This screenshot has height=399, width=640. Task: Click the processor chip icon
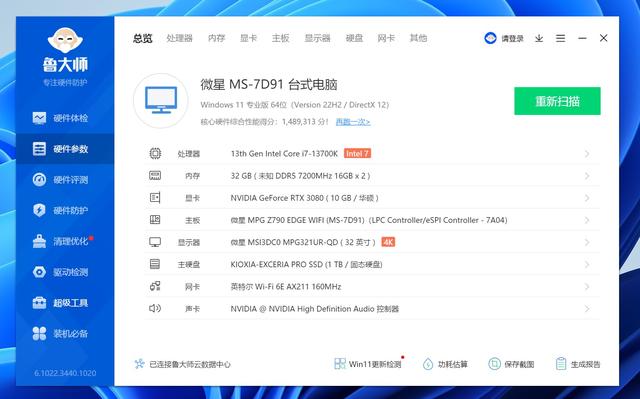(155, 153)
